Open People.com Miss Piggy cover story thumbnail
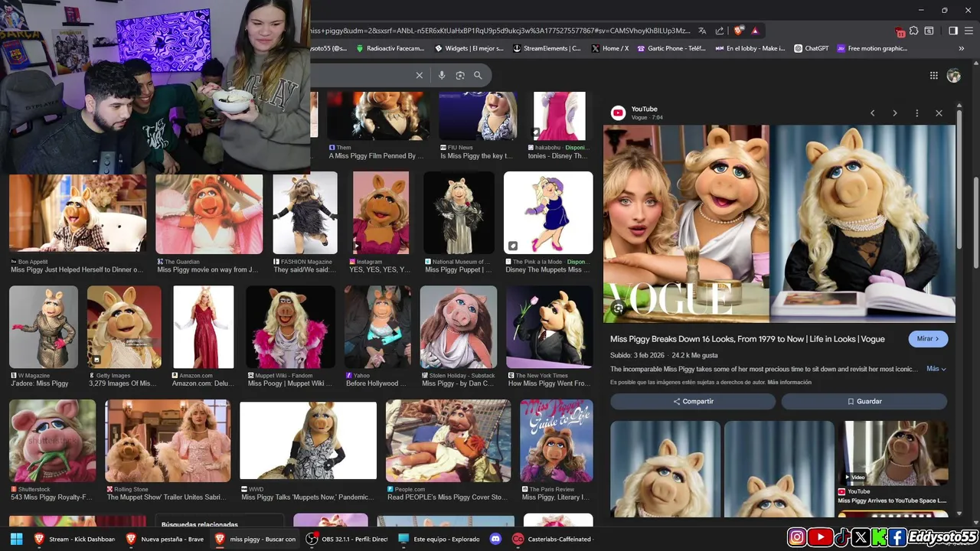The image size is (980, 551). [x=448, y=441]
